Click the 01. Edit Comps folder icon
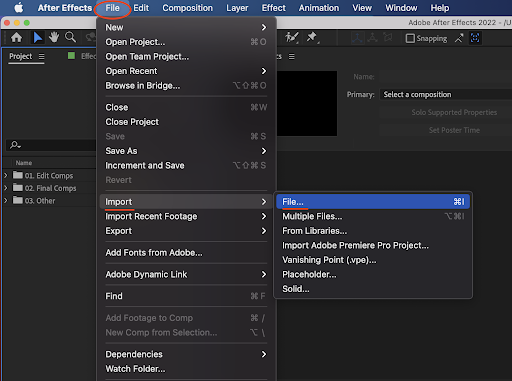This screenshot has height=381, width=512. pyautogui.click(x=18, y=175)
